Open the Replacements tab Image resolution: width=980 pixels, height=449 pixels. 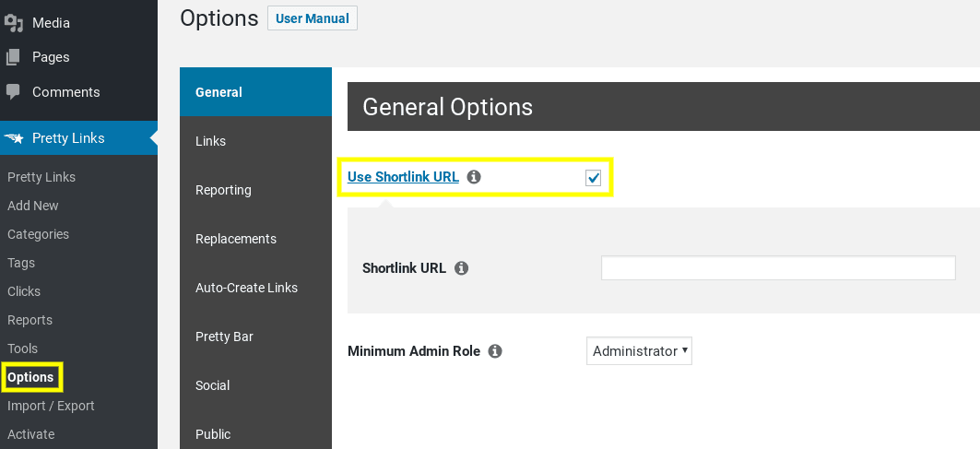click(255, 238)
